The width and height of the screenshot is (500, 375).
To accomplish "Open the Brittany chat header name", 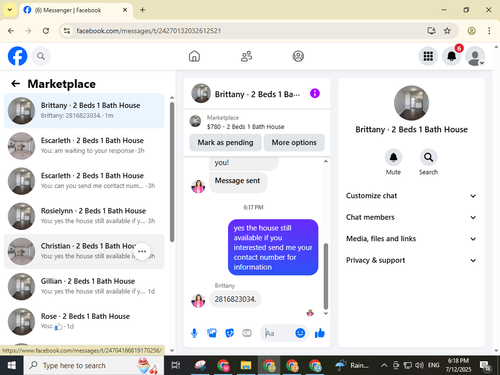I will (257, 94).
